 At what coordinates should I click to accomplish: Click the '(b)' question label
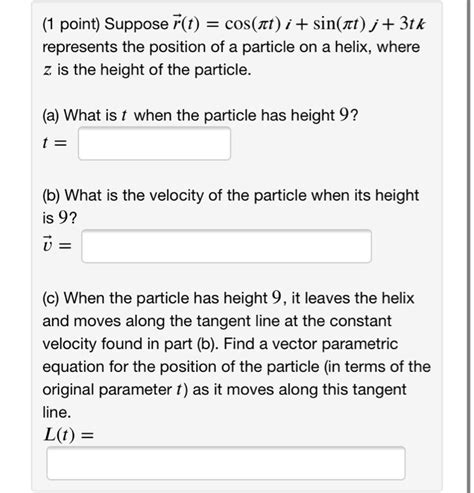[x=51, y=195]
